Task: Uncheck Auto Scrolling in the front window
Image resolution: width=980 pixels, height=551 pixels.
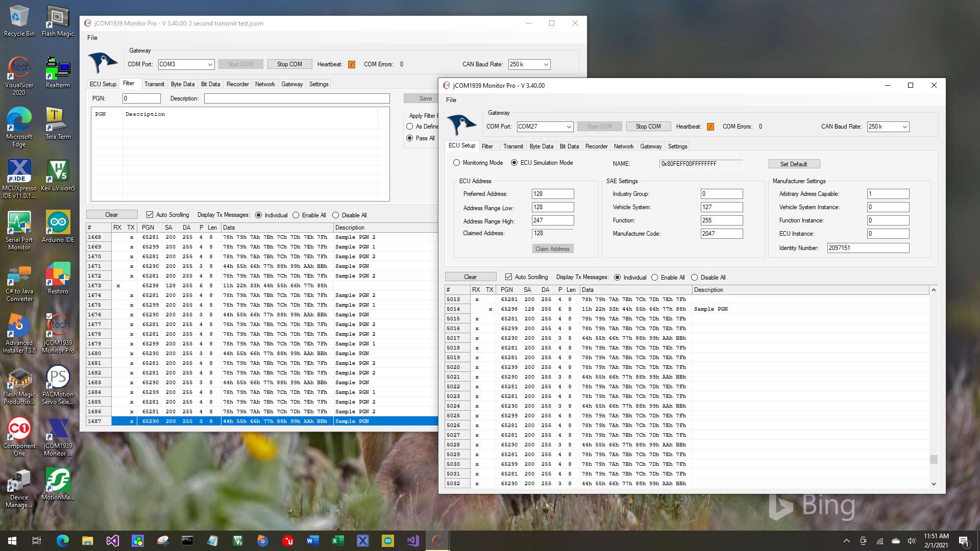Action: pos(508,277)
